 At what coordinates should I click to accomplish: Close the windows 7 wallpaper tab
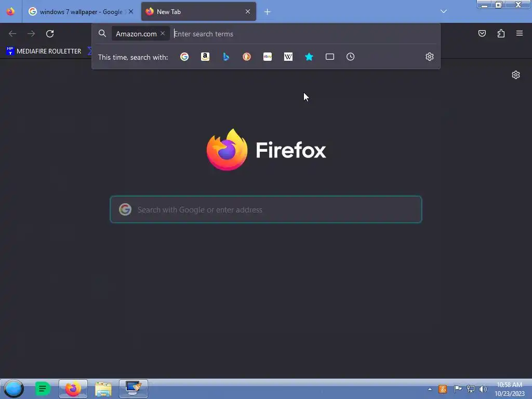pyautogui.click(x=131, y=11)
